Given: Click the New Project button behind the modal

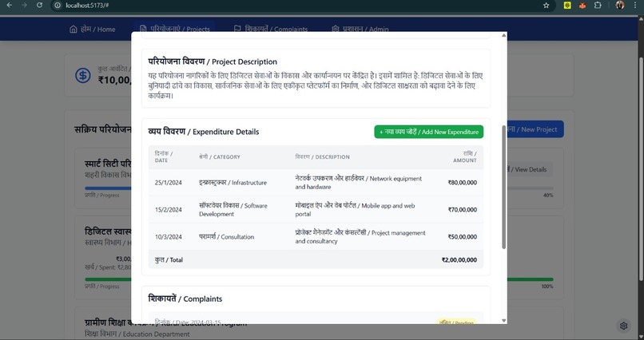Looking at the screenshot, I should pyautogui.click(x=535, y=129).
